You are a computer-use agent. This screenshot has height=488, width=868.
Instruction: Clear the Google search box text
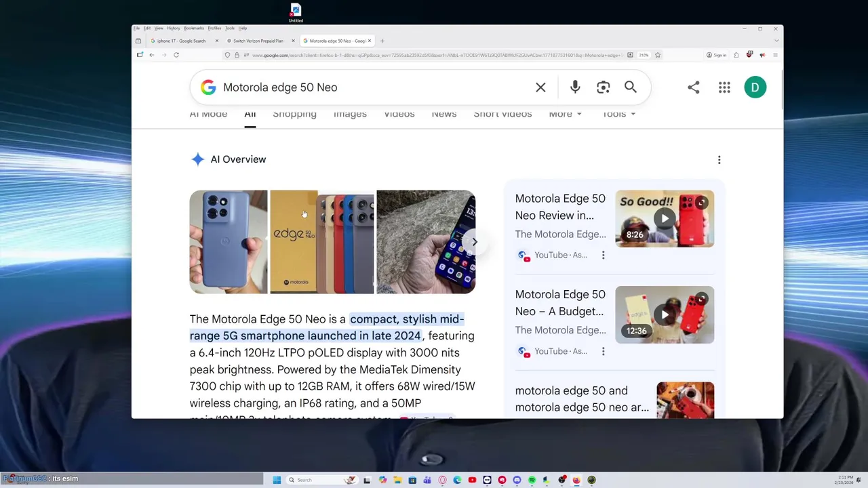[540, 87]
